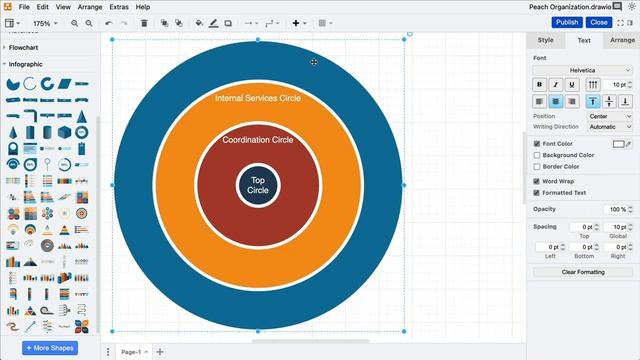Align text right
The image size is (640, 360).
(x=572, y=101)
